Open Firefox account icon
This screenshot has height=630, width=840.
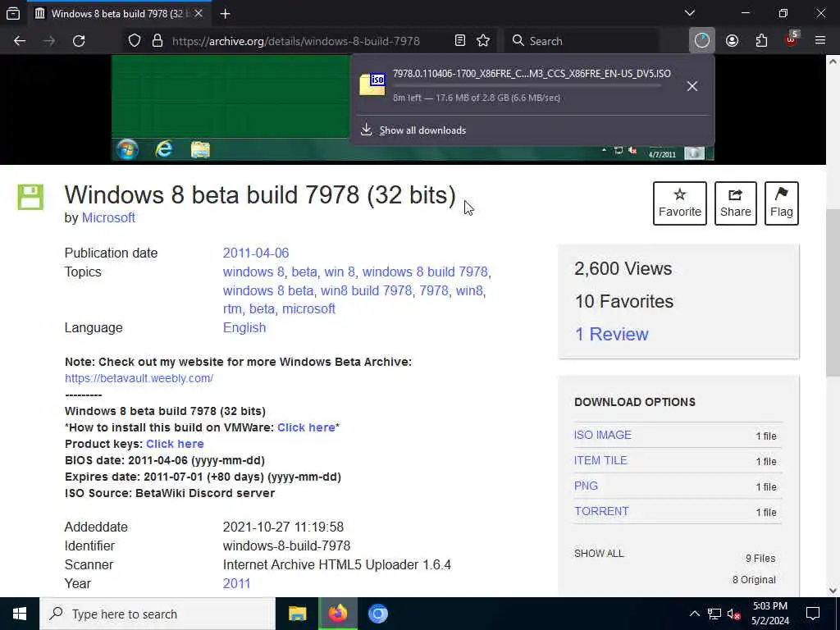pos(732,41)
